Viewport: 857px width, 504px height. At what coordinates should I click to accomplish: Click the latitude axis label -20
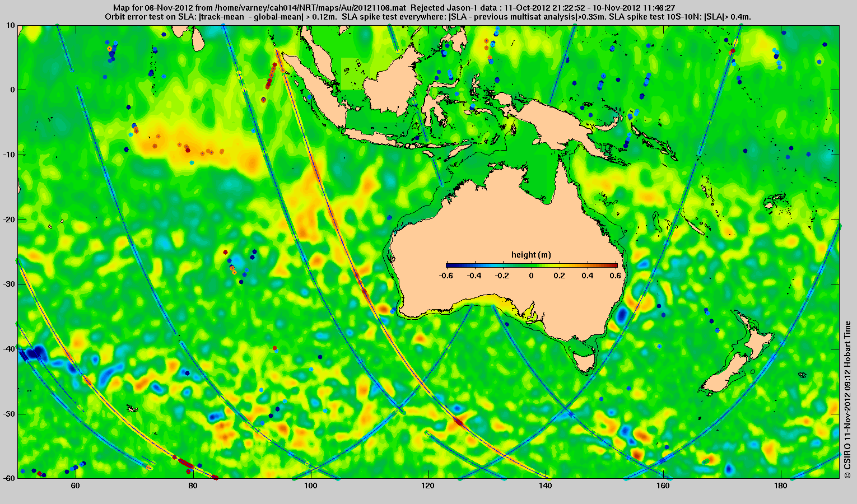[9, 220]
